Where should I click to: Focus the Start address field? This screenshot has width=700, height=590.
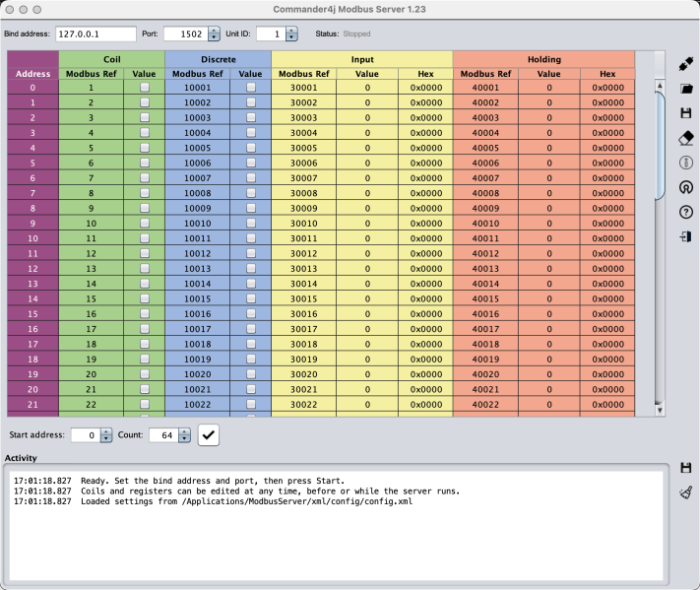(87, 435)
